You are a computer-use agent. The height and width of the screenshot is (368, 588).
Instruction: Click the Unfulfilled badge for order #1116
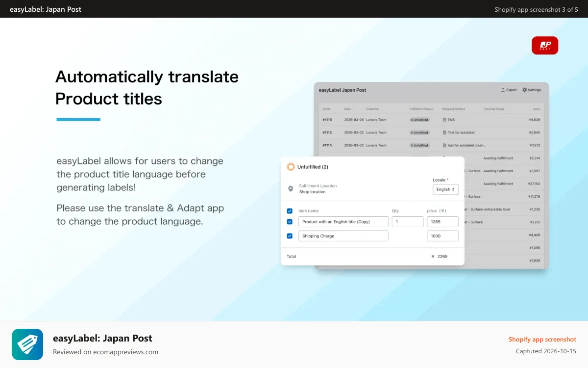click(419, 120)
